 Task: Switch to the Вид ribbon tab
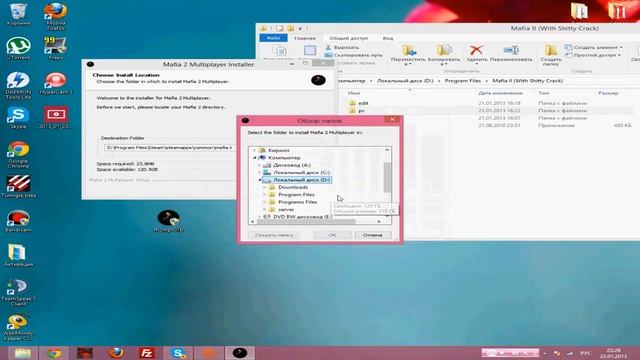click(x=388, y=38)
